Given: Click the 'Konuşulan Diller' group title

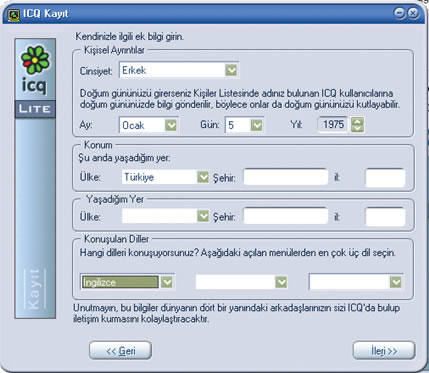Looking at the screenshot, I should [x=116, y=239].
